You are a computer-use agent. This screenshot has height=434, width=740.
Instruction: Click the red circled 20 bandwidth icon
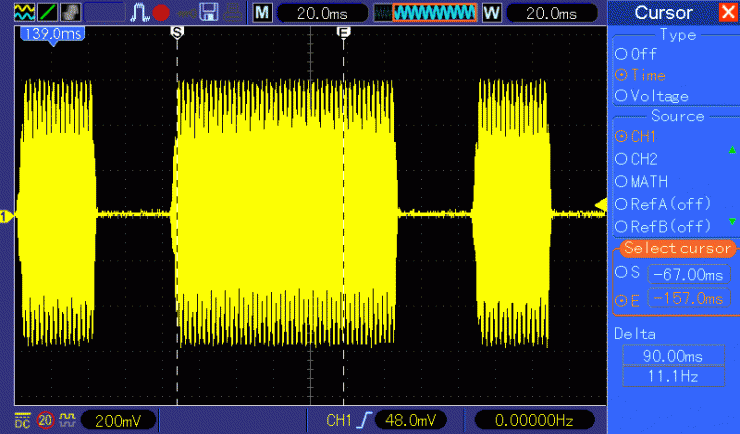coord(45,420)
